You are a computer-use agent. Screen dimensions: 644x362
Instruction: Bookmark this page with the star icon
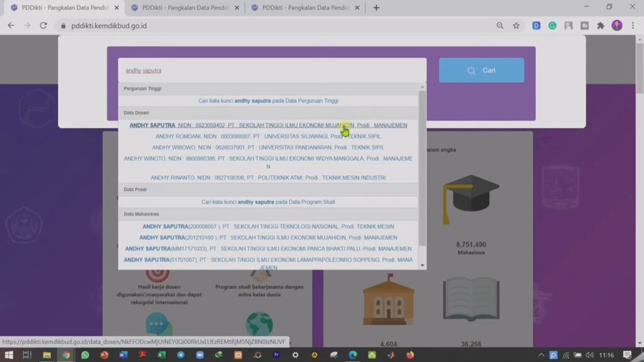click(x=517, y=26)
